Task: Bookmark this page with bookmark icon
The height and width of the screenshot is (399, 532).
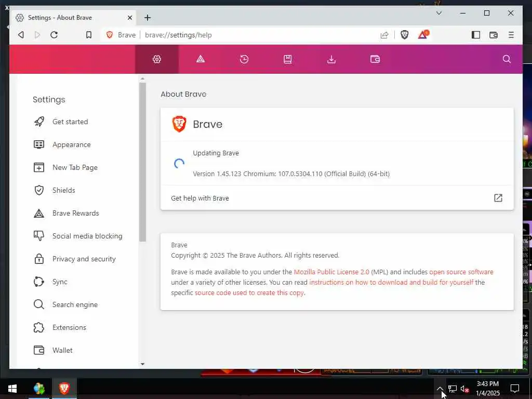Action: (x=88, y=35)
